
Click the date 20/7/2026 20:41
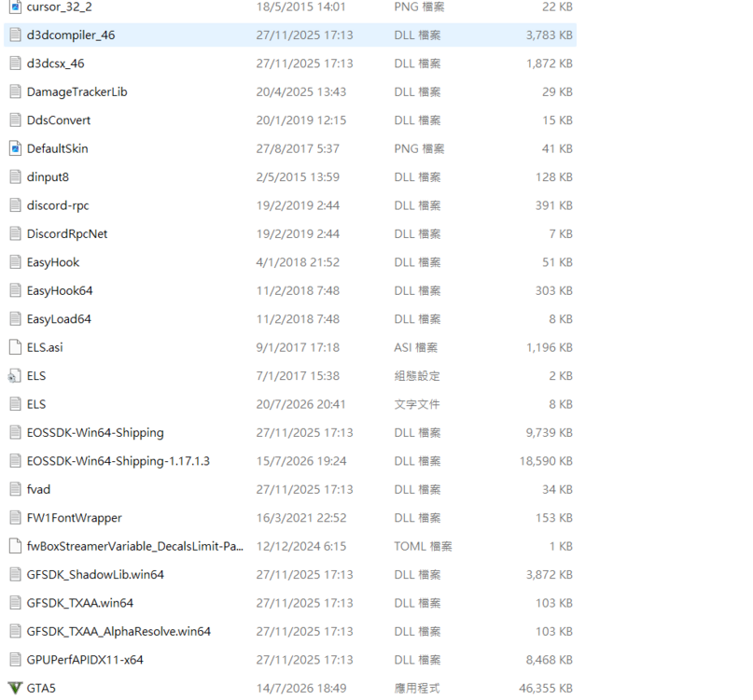pyautogui.click(x=301, y=404)
